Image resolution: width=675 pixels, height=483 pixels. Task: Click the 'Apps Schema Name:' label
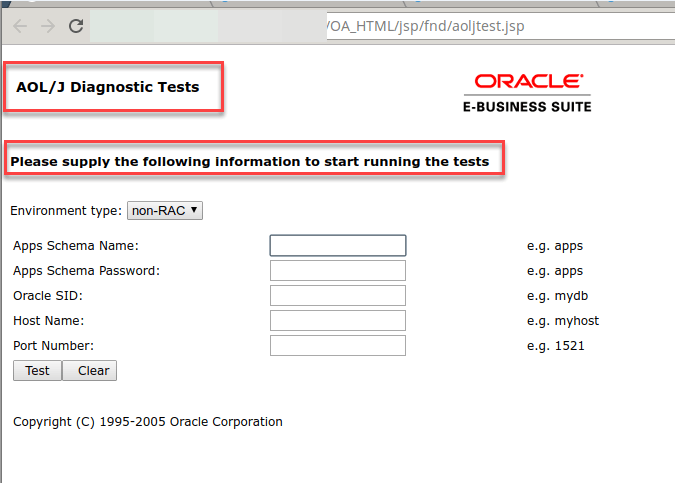[76, 246]
